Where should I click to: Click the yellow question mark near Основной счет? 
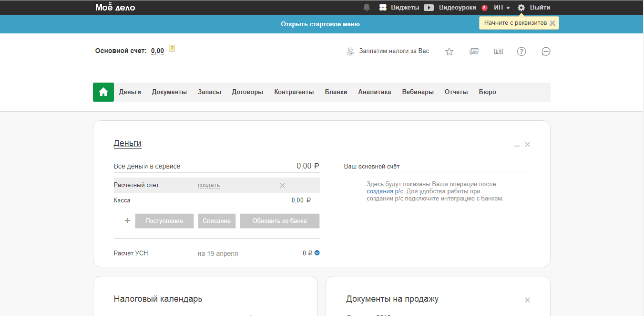coord(172,48)
